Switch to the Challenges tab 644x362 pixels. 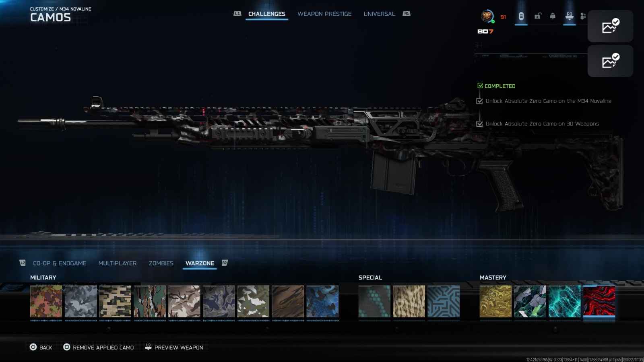[x=267, y=14]
